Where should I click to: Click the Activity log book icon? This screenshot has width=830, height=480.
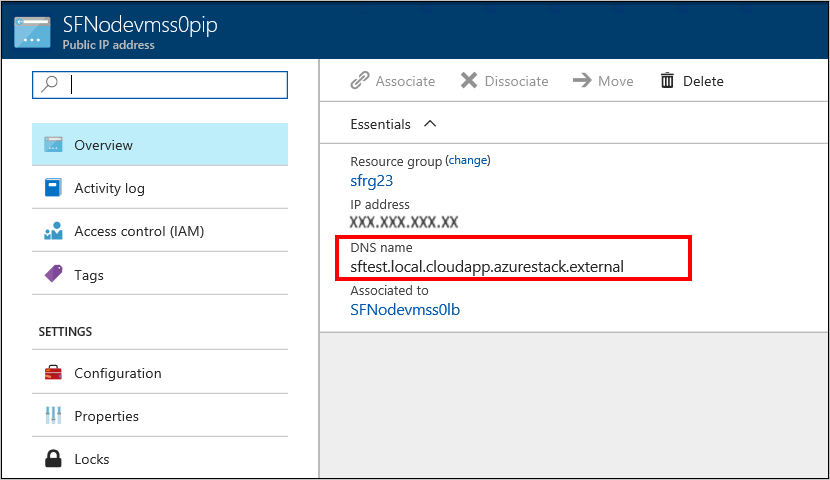coord(53,187)
